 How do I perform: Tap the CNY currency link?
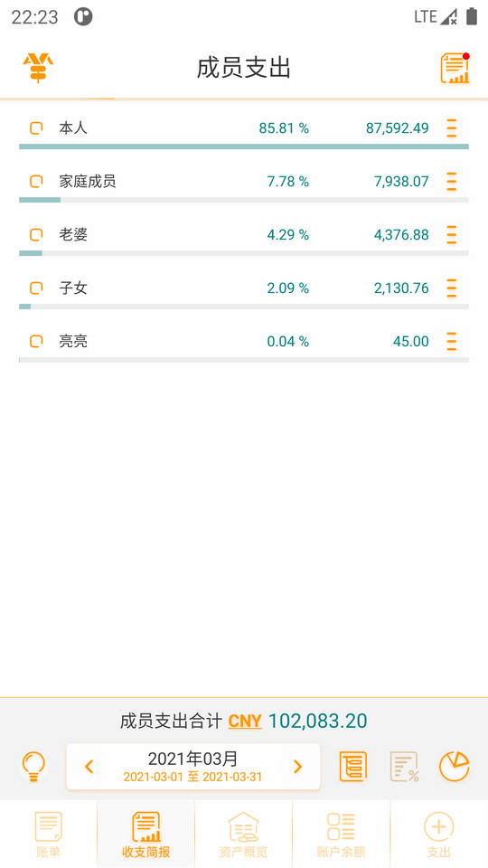click(x=245, y=721)
